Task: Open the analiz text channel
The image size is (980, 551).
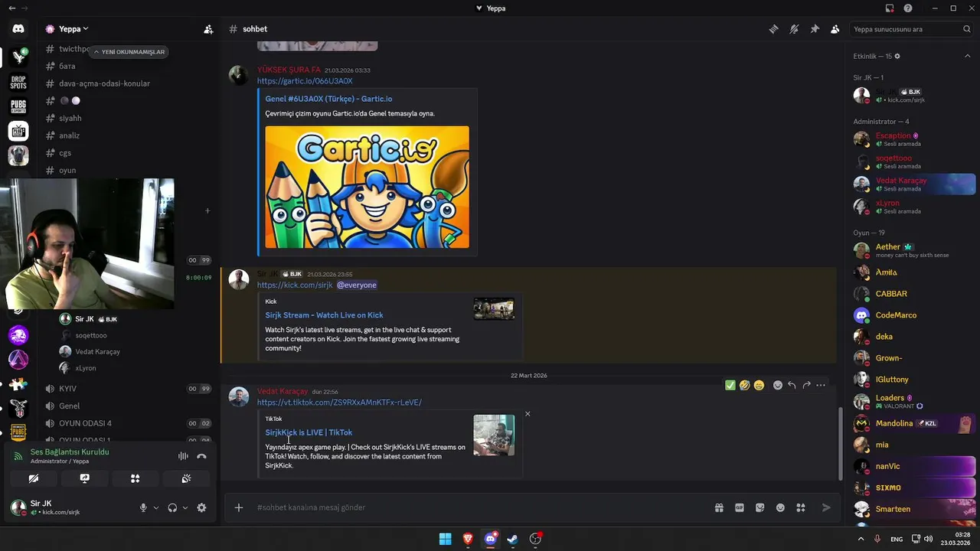Action: coord(69,135)
